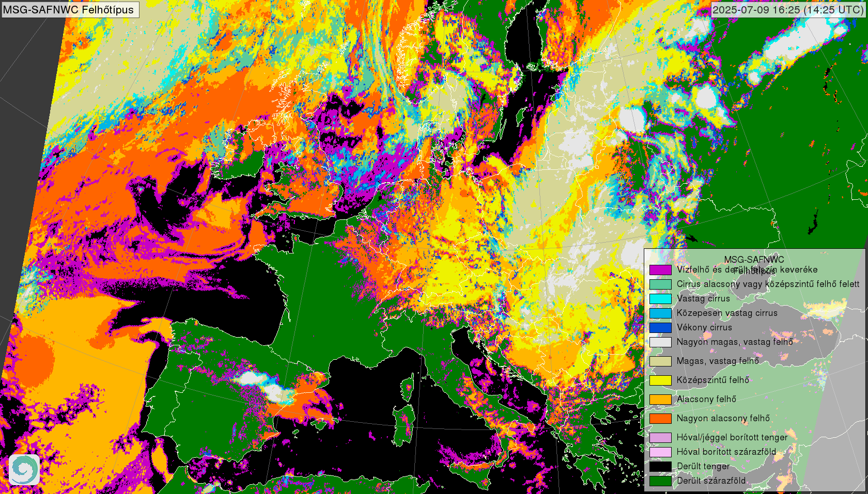Click the legend text 'Vastag cirrus'
The height and width of the screenshot is (494, 868).
703,298
